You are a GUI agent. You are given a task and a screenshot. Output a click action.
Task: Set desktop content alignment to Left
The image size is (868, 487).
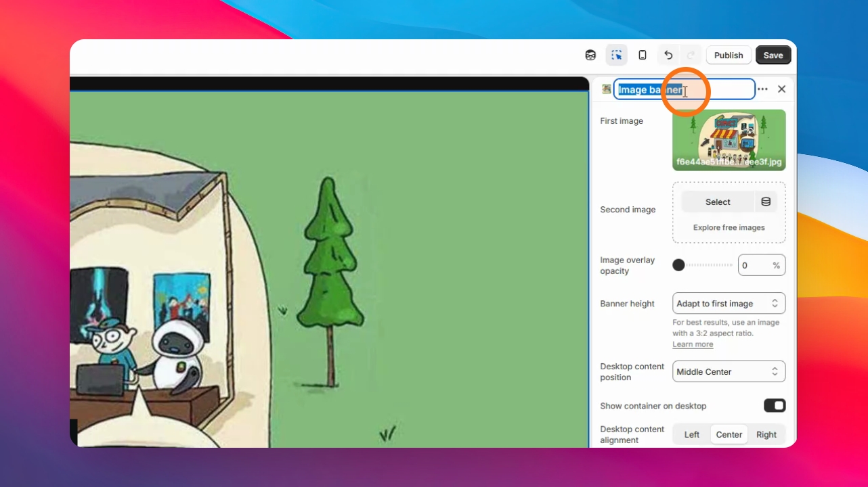tap(692, 435)
